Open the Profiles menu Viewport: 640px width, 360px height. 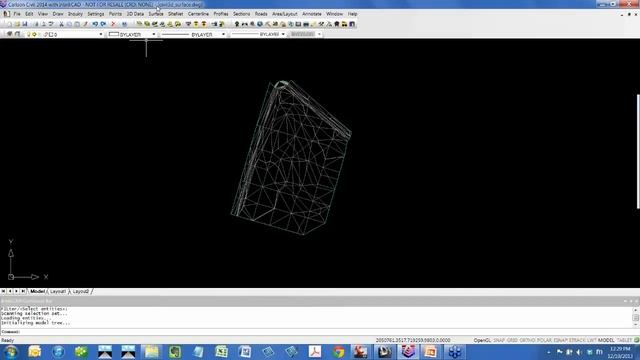point(221,14)
